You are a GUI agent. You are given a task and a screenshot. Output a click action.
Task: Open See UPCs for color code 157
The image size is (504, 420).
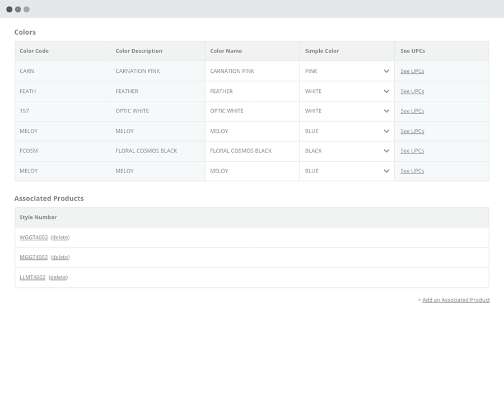coord(412,111)
